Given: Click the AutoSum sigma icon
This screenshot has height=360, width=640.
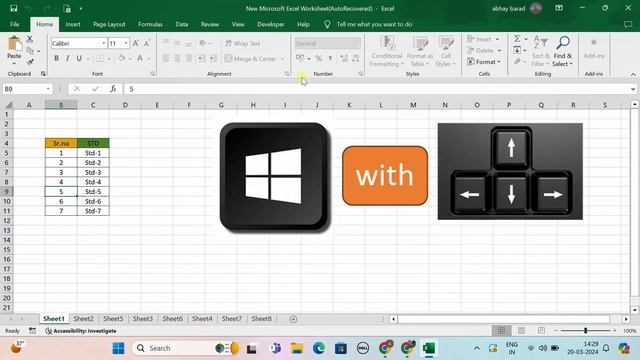Looking at the screenshot, I should coord(517,39).
